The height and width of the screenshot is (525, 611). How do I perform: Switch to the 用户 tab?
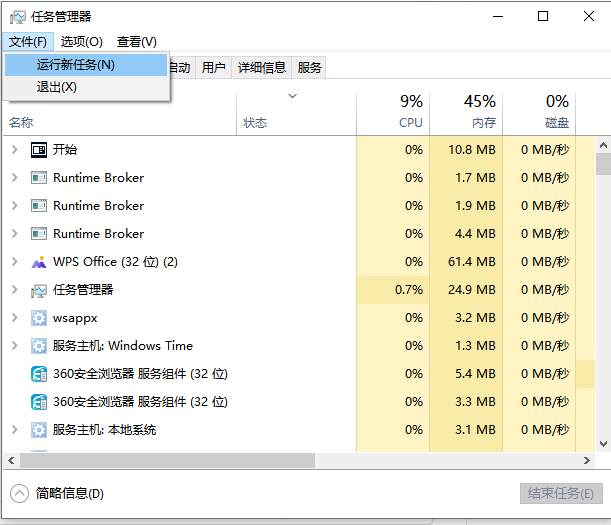click(214, 68)
